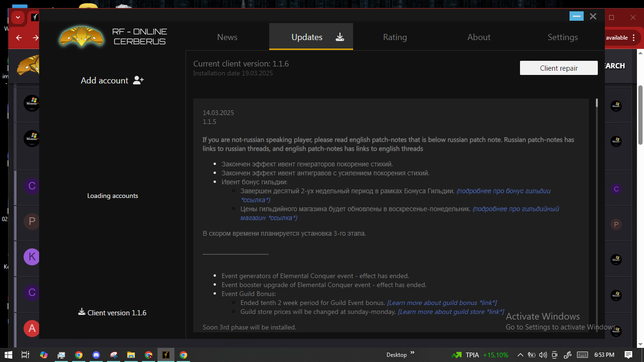644x362 pixels.
Task: Open Windows Ink Workspace pen icon
Action: tap(568, 355)
